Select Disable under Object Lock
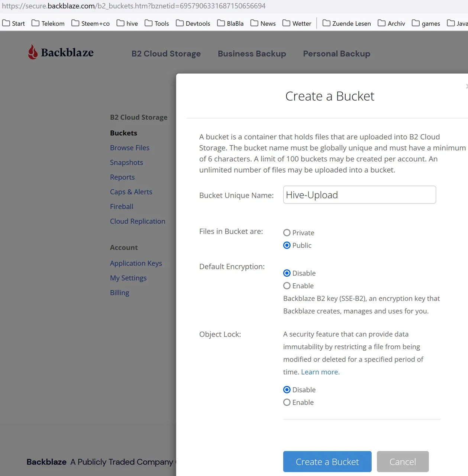The width and height of the screenshot is (468, 476). [x=287, y=390]
